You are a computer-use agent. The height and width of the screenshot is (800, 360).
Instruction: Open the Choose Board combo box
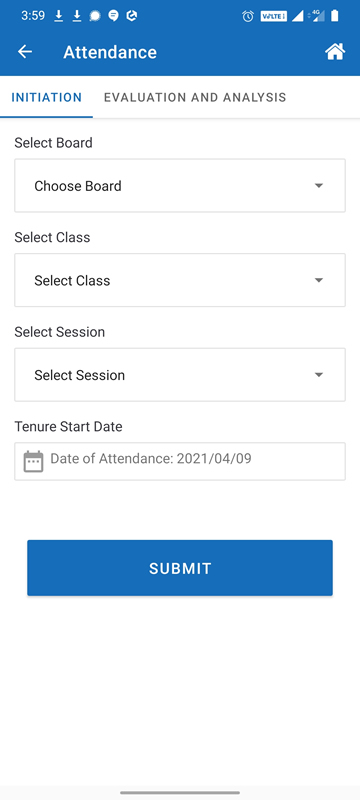click(180, 186)
